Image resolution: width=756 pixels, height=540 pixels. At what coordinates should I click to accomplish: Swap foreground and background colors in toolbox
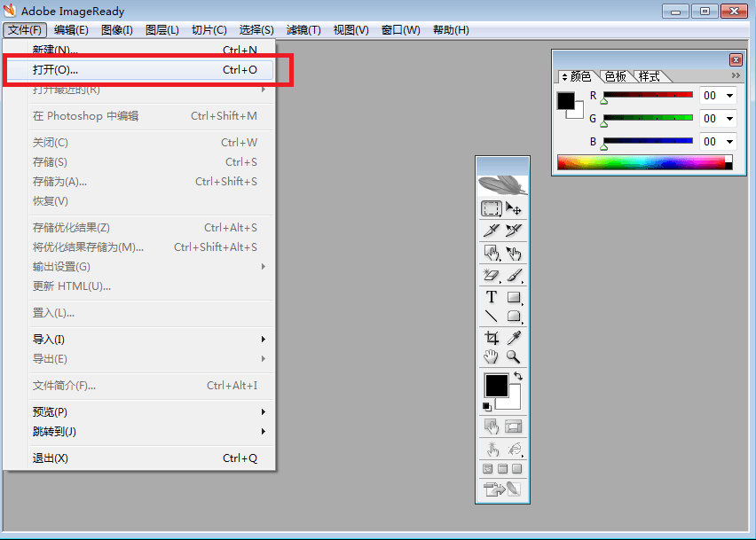[518, 376]
